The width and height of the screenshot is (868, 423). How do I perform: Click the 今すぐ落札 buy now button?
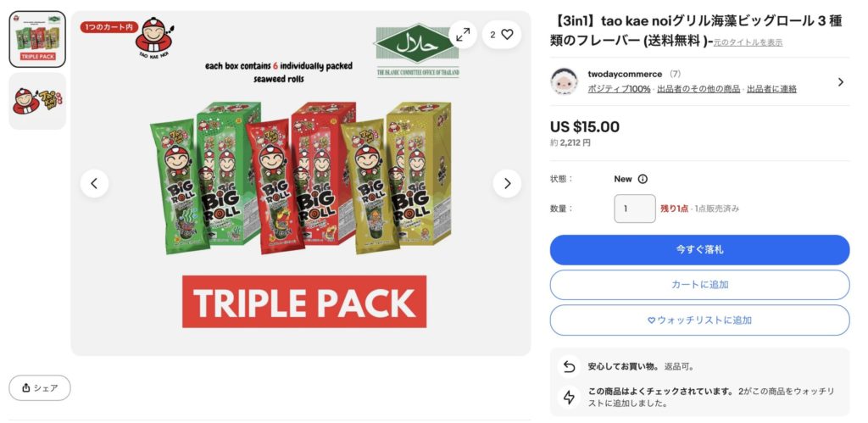point(699,250)
